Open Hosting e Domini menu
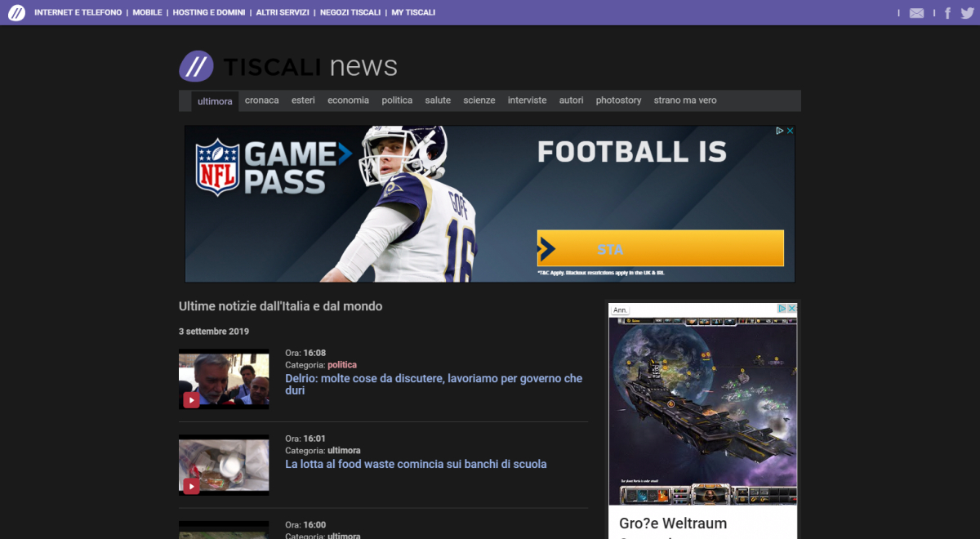980x539 pixels. point(209,13)
